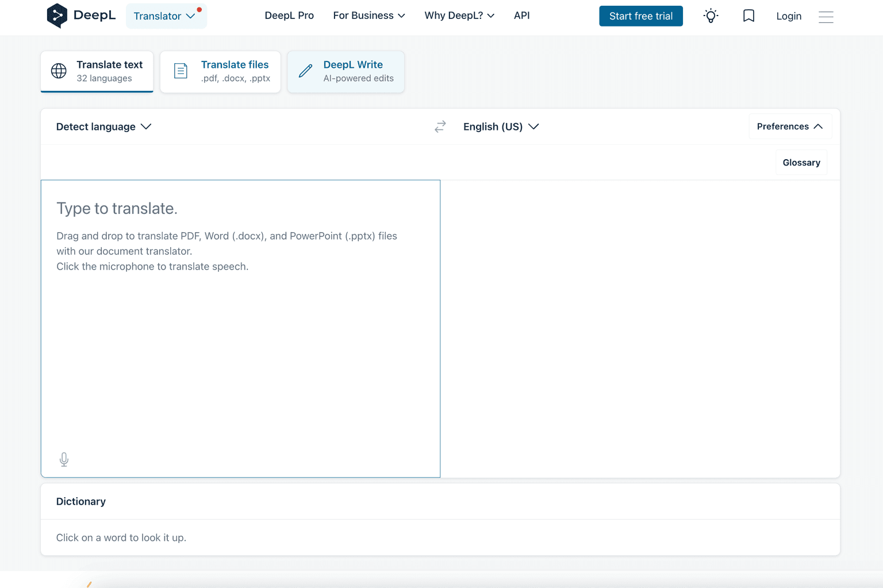883x588 pixels.
Task: Click the Glossary button
Action: [801, 163]
